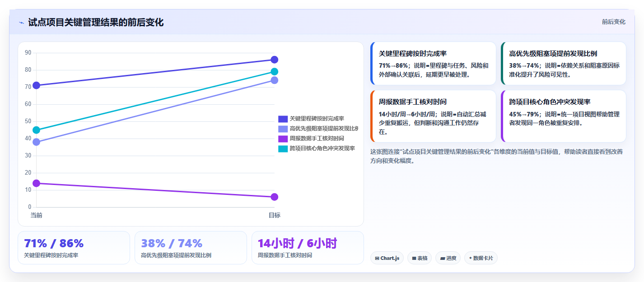Click the lightning icon beside the title
The height and width of the screenshot is (282, 644).
(21, 23)
